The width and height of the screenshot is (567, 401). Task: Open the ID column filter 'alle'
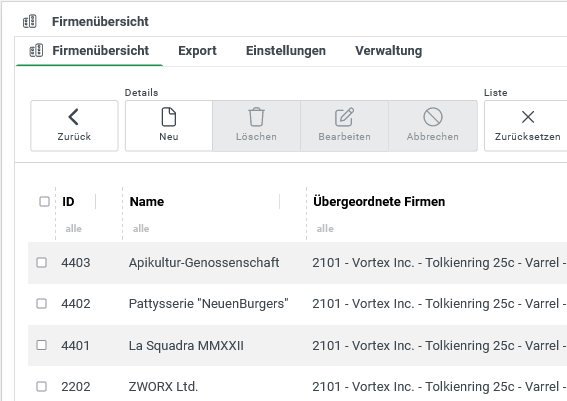[73, 229]
